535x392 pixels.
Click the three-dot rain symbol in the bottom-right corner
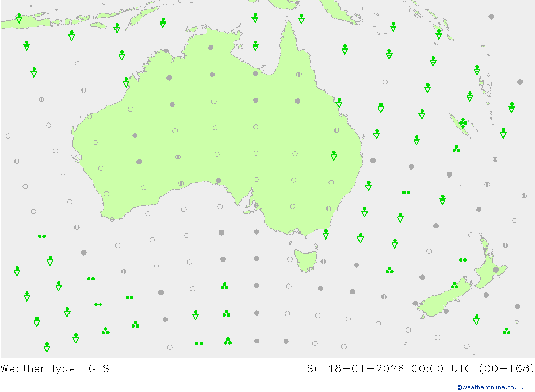click(507, 331)
